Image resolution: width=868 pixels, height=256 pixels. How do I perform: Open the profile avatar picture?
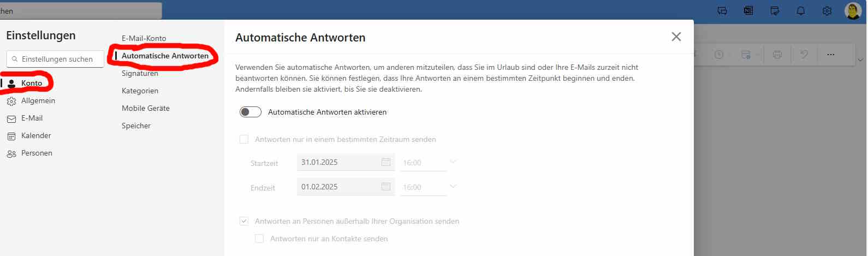852,11
